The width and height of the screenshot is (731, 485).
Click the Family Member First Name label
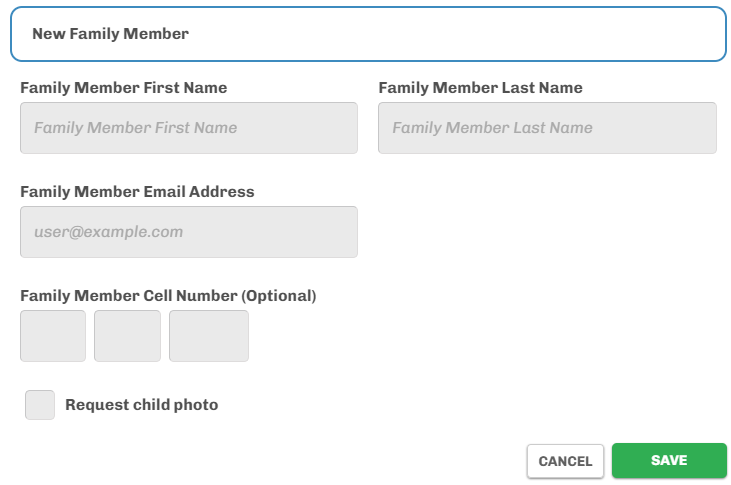123,88
